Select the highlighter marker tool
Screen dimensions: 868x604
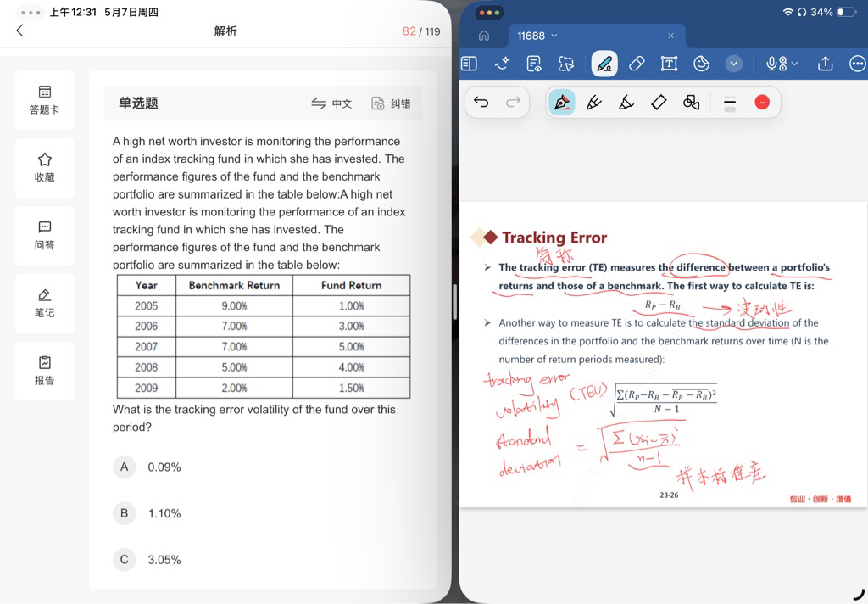point(626,103)
